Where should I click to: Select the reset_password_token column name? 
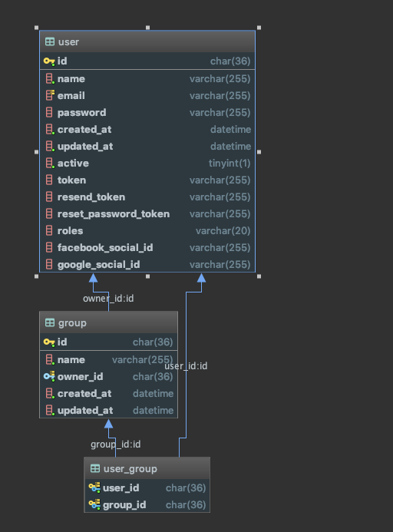(x=114, y=214)
